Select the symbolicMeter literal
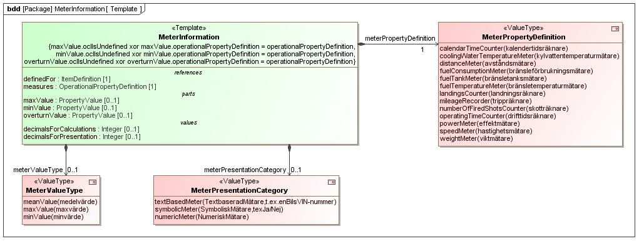 (219, 209)
